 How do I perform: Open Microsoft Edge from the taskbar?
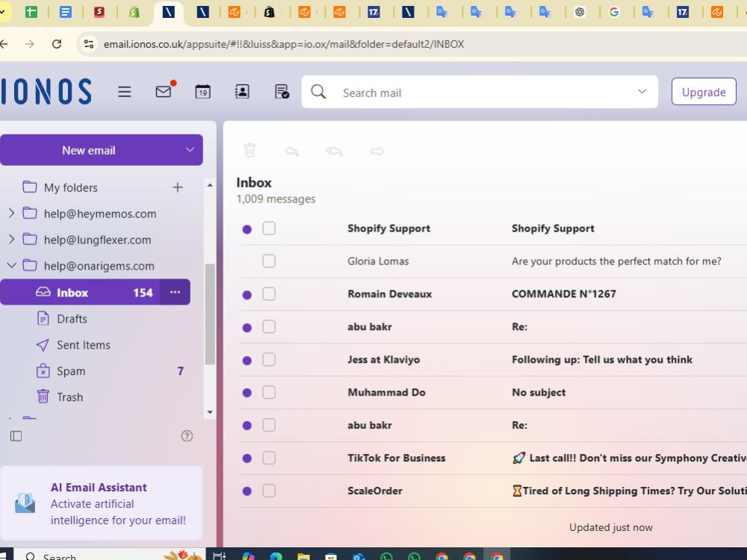(276, 556)
